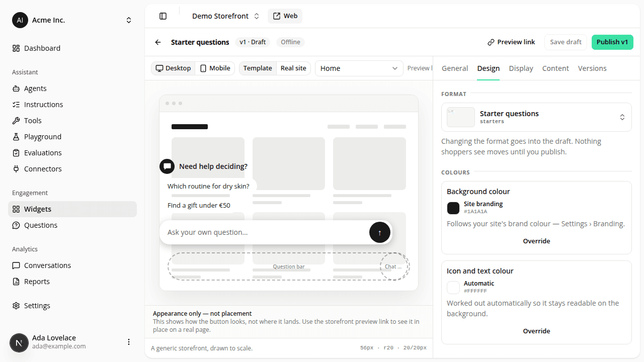The image size is (644, 362).
Task: Click the Web channel button
Action: coord(285,16)
